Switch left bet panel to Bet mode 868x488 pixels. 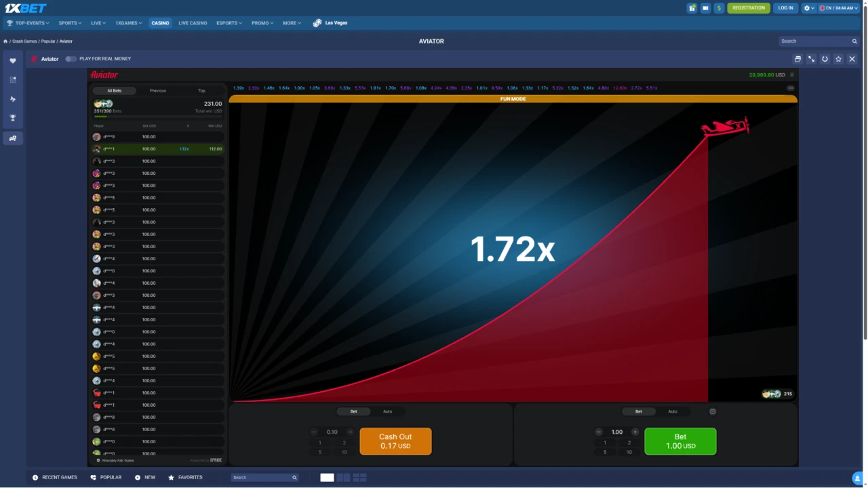coord(353,411)
